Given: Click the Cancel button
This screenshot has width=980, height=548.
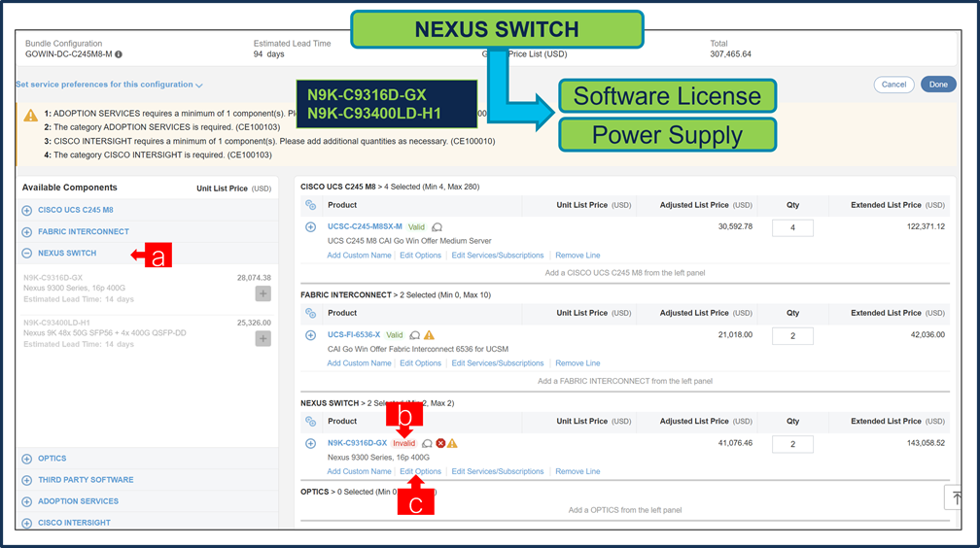Looking at the screenshot, I should [x=893, y=85].
